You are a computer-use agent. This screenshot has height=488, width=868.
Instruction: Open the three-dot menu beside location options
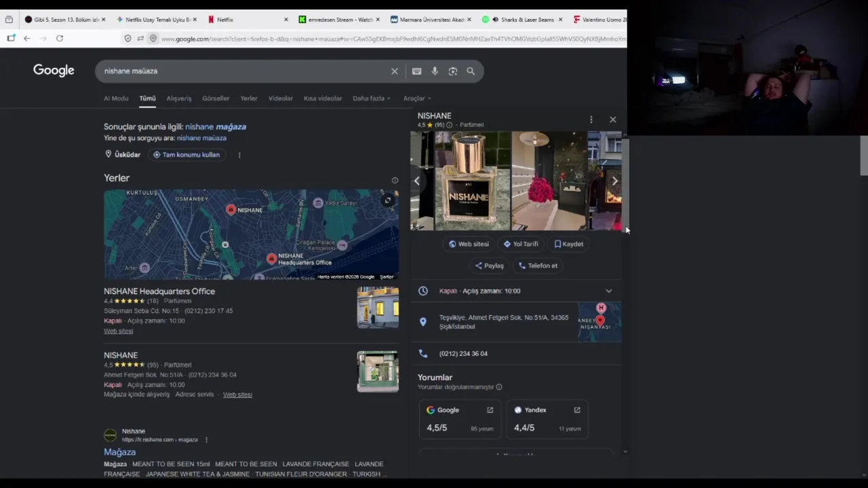(x=239, y=155)
